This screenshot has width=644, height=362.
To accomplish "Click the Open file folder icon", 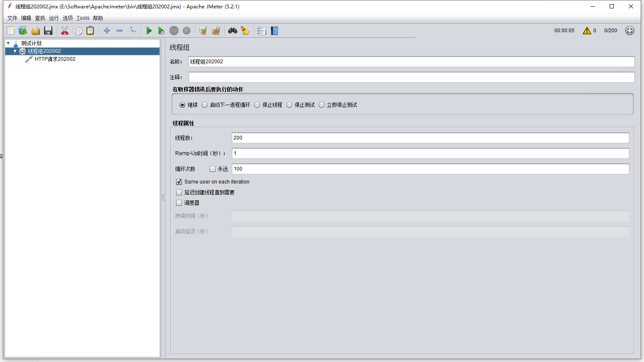I will (x=36, y=31).
